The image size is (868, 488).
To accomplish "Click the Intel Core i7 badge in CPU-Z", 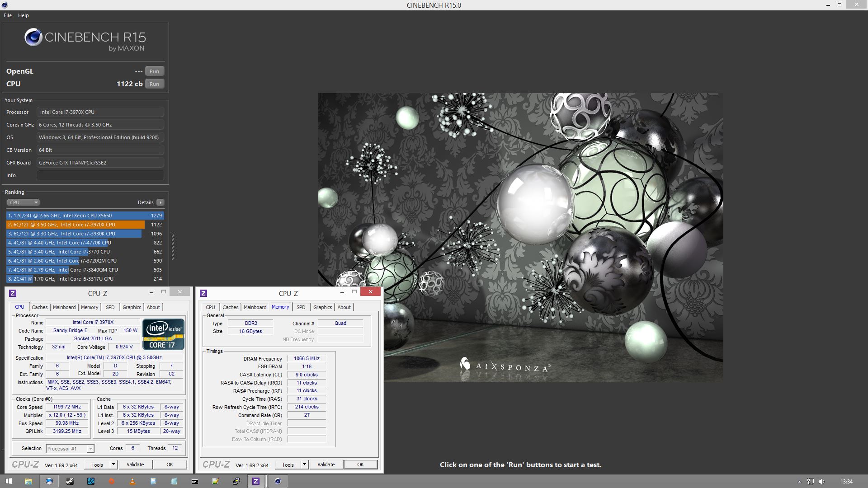I will [x=163, y=334].
